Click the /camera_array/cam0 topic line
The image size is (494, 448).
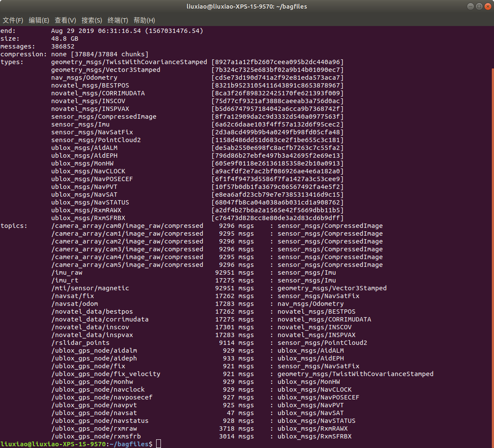217,226
